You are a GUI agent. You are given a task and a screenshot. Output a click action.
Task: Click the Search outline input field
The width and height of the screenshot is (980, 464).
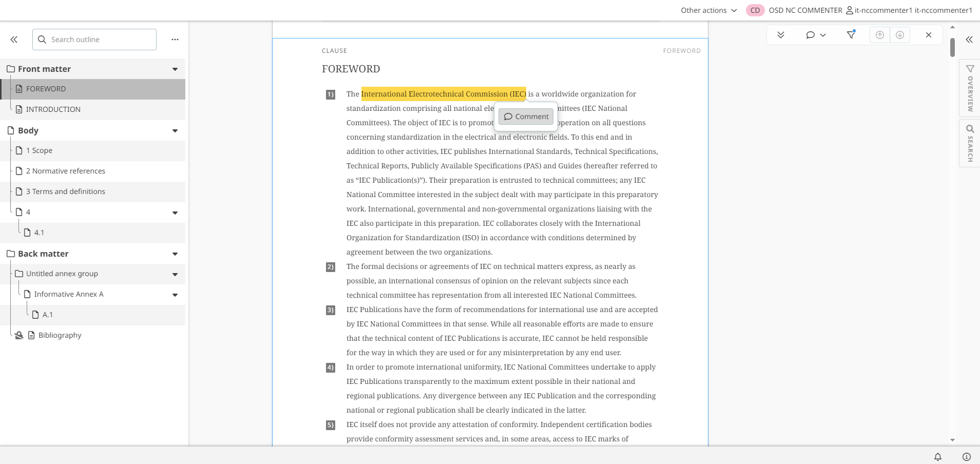(94, 40)
